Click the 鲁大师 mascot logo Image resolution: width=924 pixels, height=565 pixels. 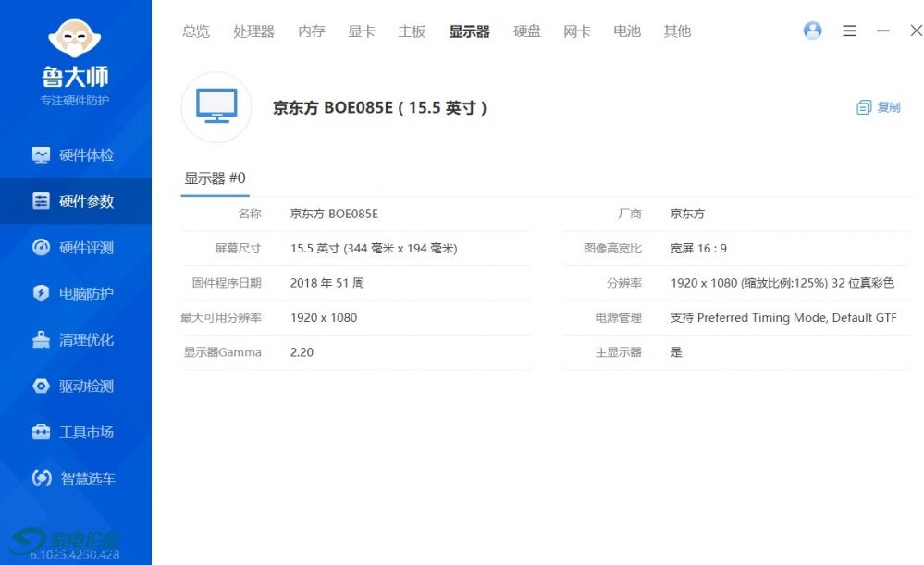pyautogui.click(x=74, y=38)
